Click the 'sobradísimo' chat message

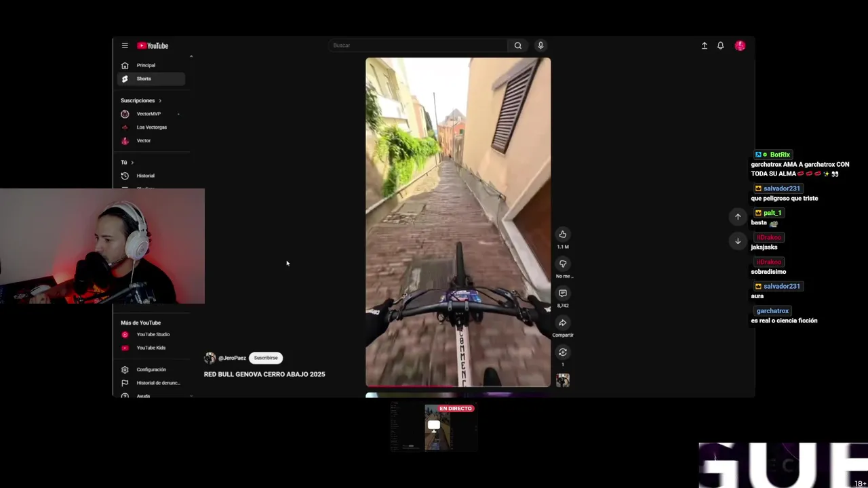(768, 272)
